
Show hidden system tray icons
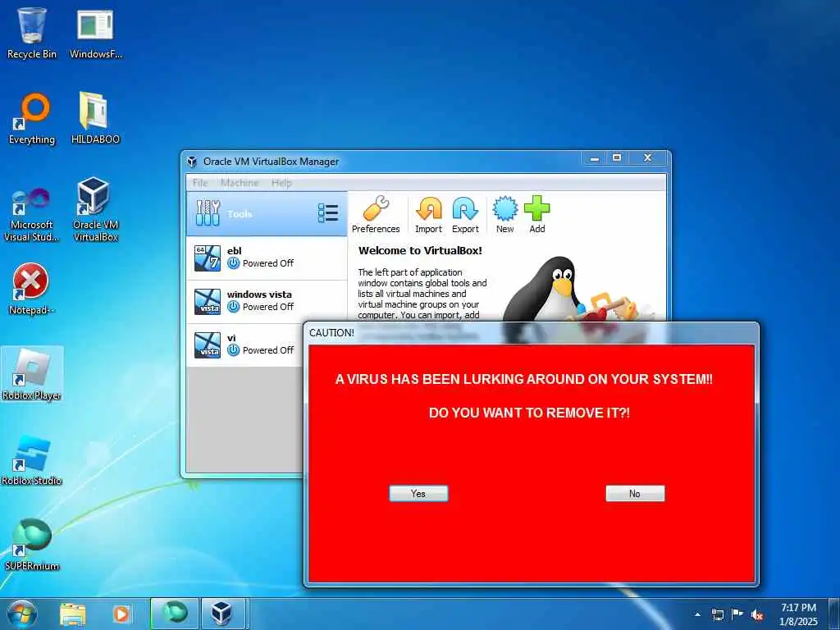tap(697, 615)
